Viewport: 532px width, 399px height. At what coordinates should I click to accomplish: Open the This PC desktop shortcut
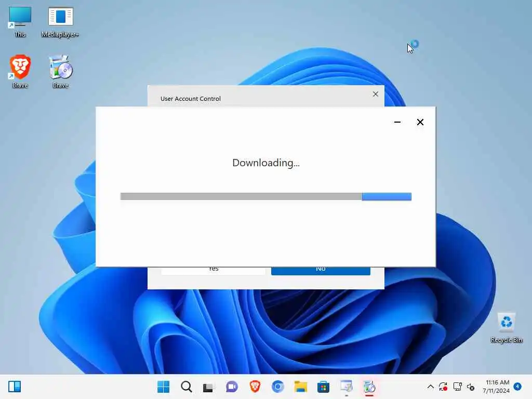[x=20, y=21]
